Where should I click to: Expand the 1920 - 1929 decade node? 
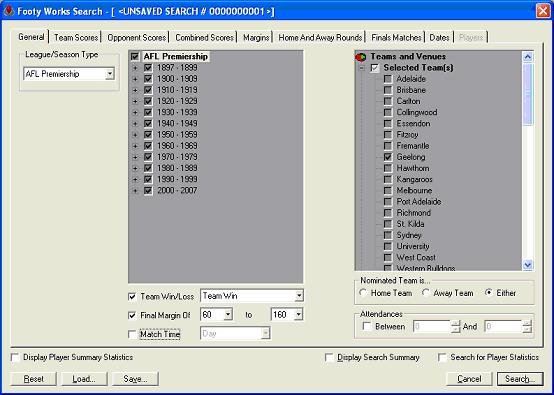pos(135,101)
